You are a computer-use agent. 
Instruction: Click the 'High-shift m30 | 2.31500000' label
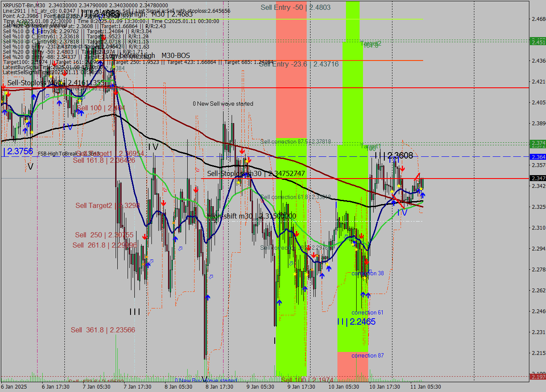(x=251, y=216)
